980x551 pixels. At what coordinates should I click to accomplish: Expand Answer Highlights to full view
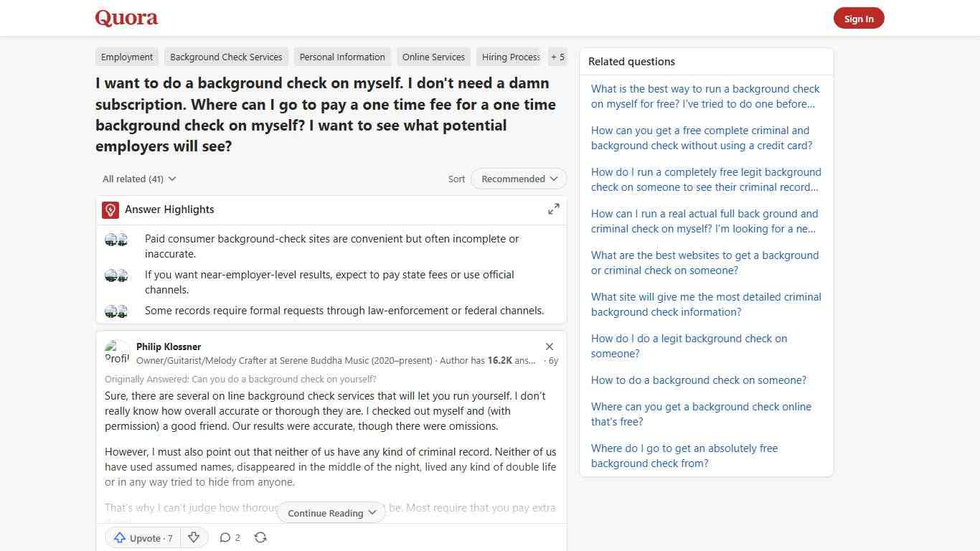coord(553,209)
